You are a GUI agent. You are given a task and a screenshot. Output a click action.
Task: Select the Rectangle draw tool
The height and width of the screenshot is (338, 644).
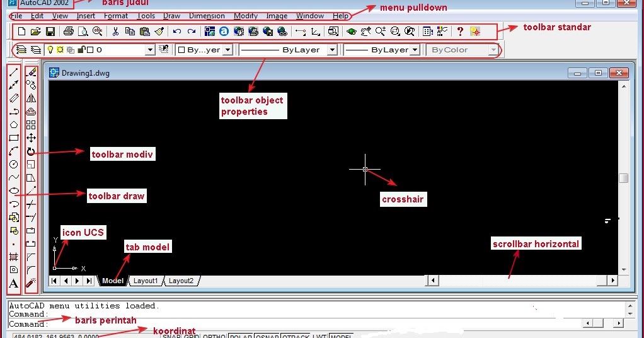(14, 137)
